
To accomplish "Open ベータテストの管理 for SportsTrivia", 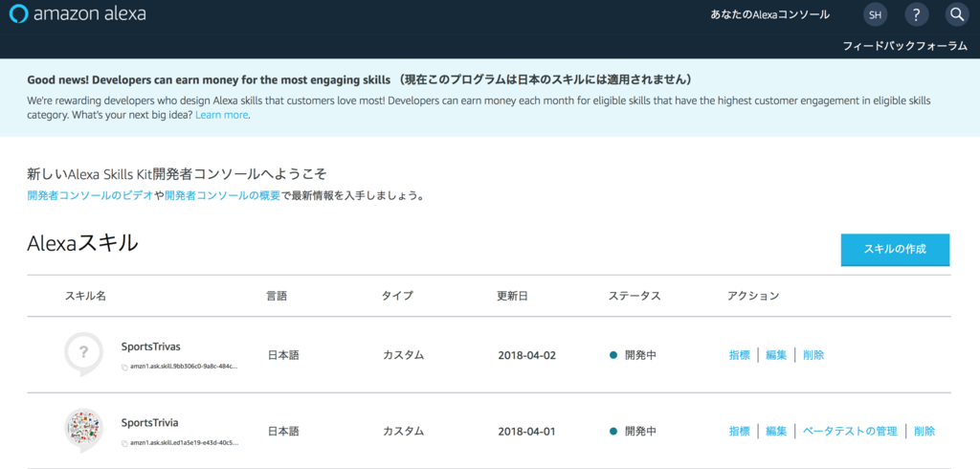I will click(x=850, y=431).
